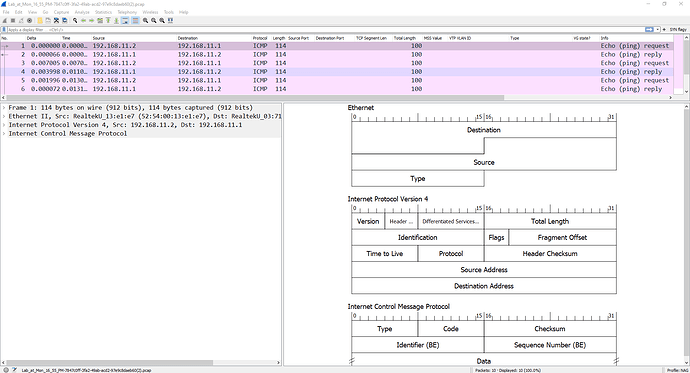Apply the display filter with the arrow button
Screen dimensions: 690x373
click(x=649, y=29)
